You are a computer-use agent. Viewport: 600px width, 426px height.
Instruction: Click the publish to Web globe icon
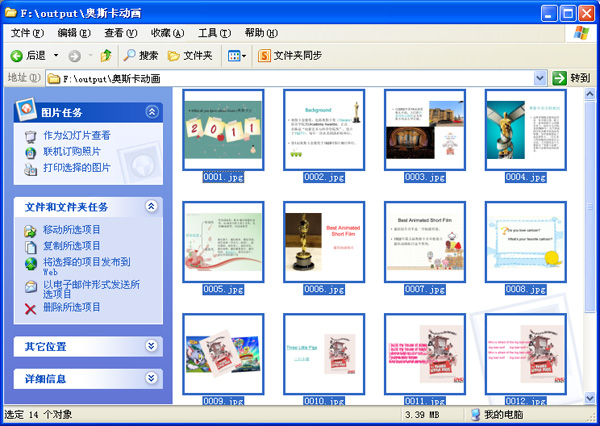(31, 264)
